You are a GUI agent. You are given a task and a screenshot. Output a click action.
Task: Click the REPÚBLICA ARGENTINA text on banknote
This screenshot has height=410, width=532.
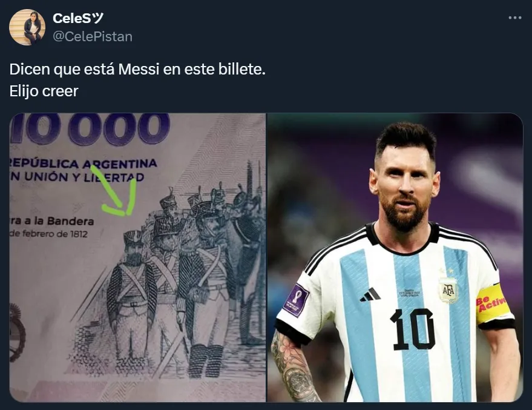[x=84, y=164]
